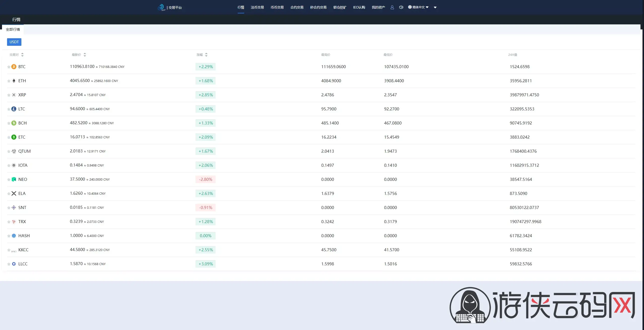Click the NEO green coin icon
The width and height of the screenshot is (644, 330).
point(14,179)
